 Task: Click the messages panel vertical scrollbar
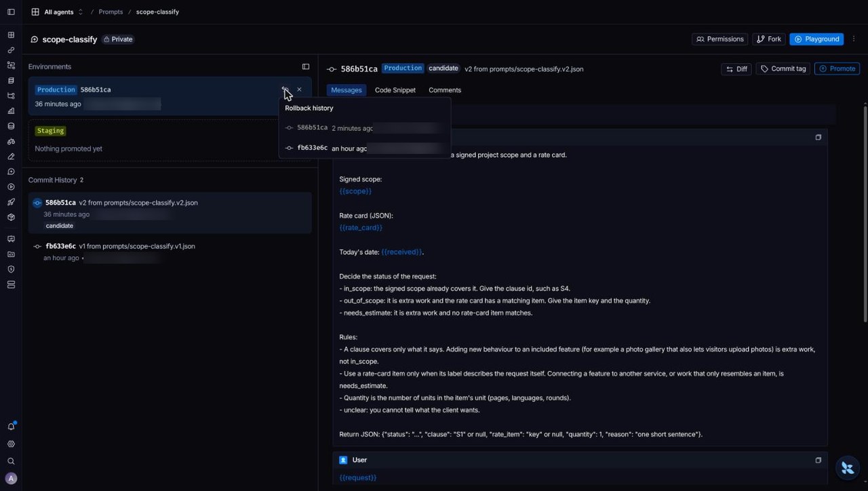[865, 214]
